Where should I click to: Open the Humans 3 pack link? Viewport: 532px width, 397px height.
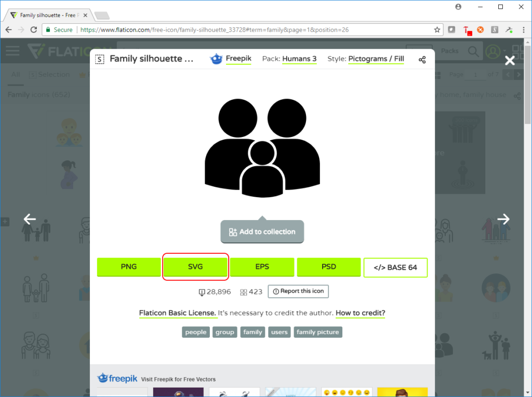(x=299, y=59)
